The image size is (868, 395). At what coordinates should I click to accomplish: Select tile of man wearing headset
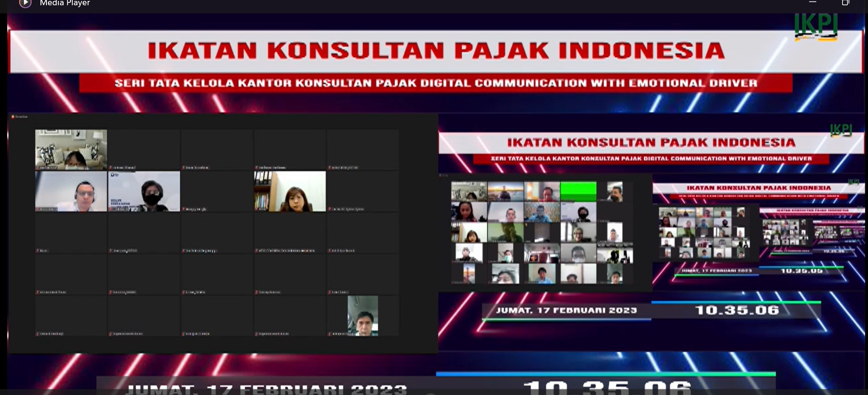tap(71, 191)
